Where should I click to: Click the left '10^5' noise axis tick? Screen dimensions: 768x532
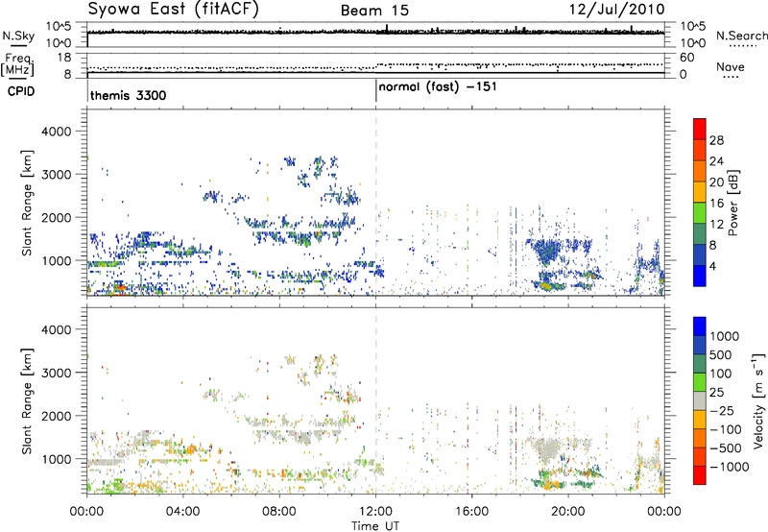pos(59,27)
